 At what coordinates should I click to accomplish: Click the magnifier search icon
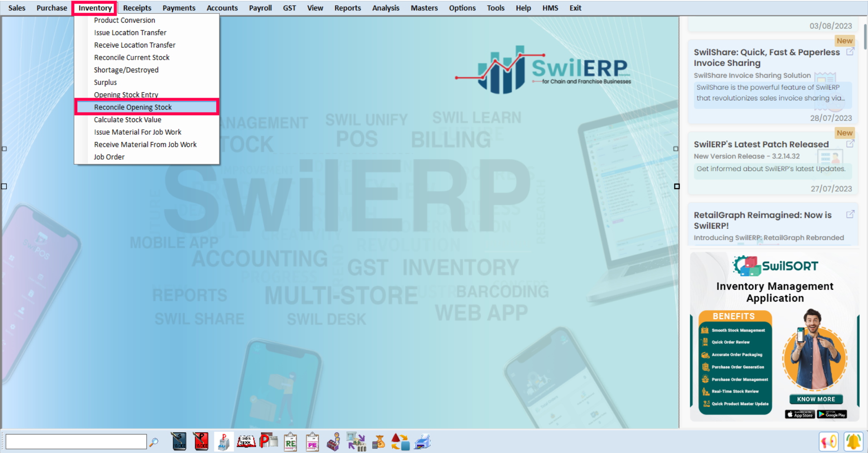pos(154,442)
